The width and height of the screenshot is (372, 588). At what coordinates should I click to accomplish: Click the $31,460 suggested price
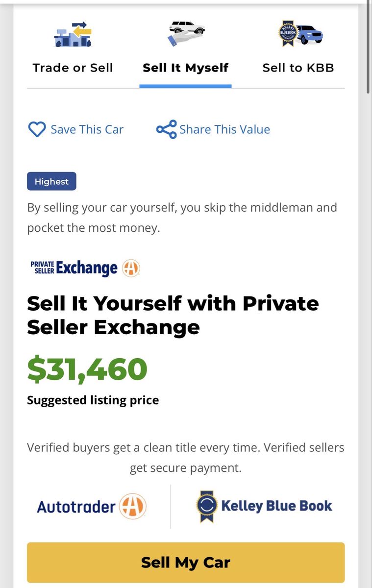coord(87,369)
